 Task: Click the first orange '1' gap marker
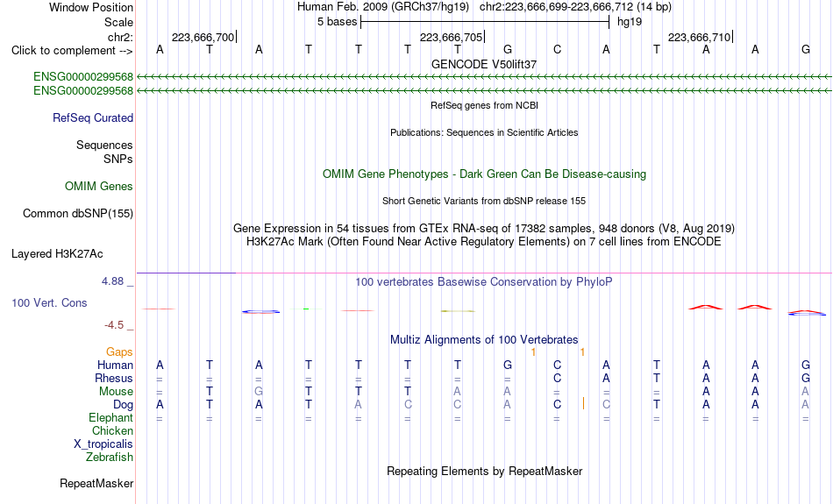click(533, 352)
